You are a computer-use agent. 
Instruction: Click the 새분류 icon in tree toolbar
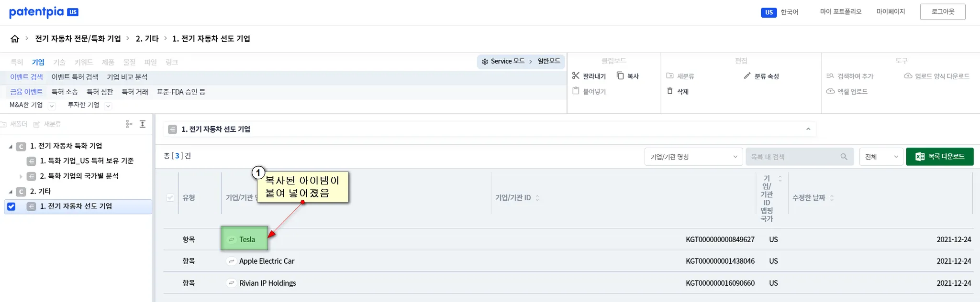tap(37, 124)
